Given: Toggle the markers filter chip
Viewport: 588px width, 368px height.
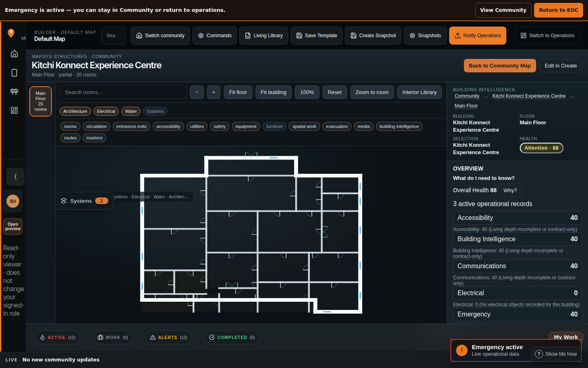Looking at the screenshot, I should [94, 138].
